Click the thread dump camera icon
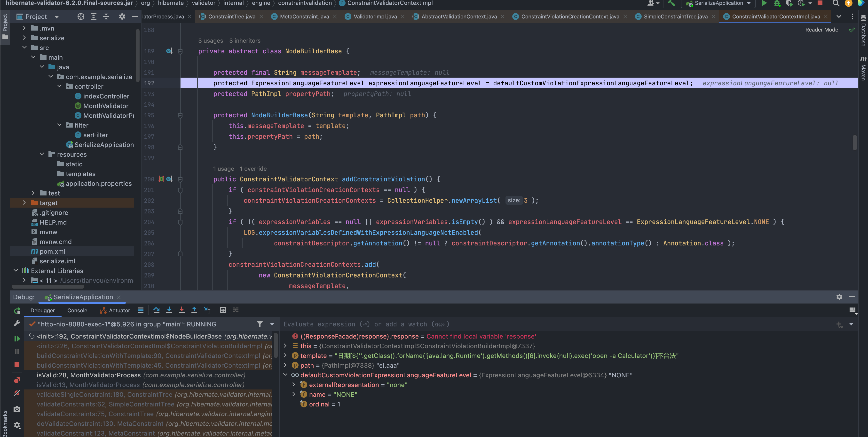 17,409
